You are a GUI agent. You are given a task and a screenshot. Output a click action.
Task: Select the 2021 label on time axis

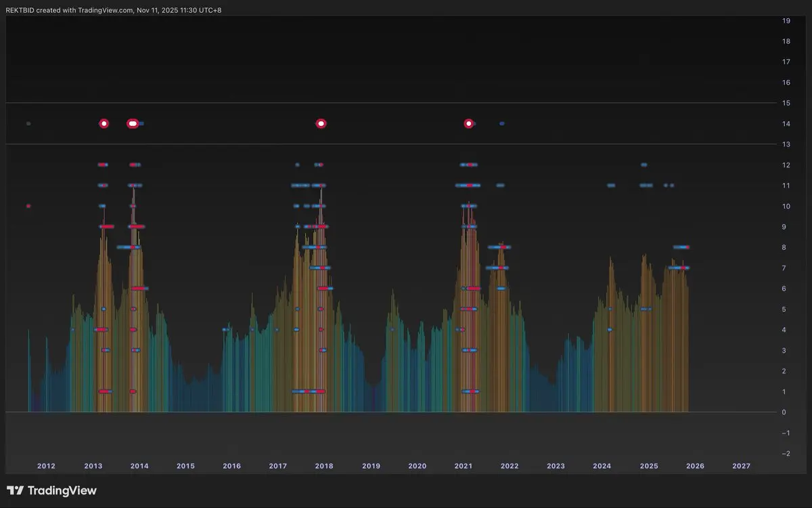tap(464, 466)
